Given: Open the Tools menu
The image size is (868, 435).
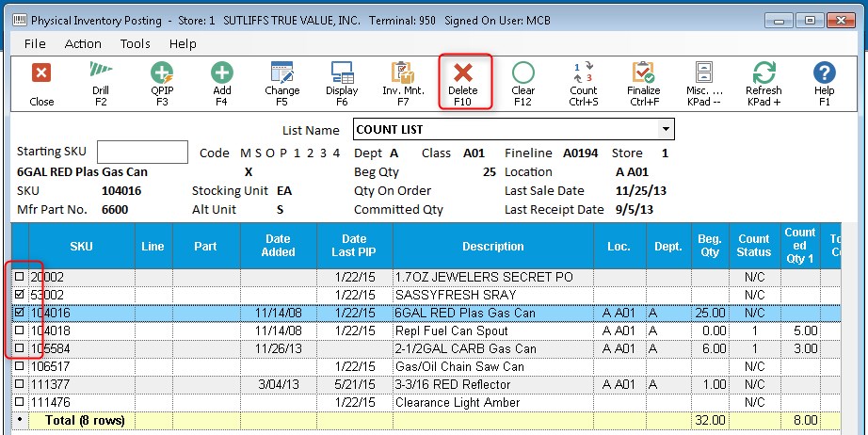Looking at the screenshot, I should 136,43.
